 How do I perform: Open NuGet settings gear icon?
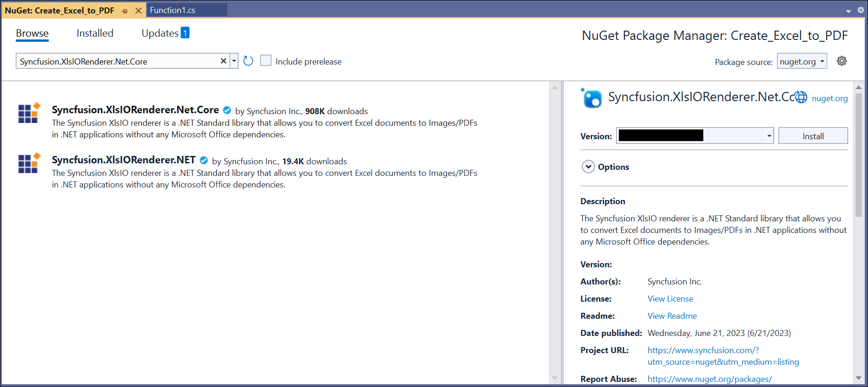pyautogui.click(x=842, y=61)
